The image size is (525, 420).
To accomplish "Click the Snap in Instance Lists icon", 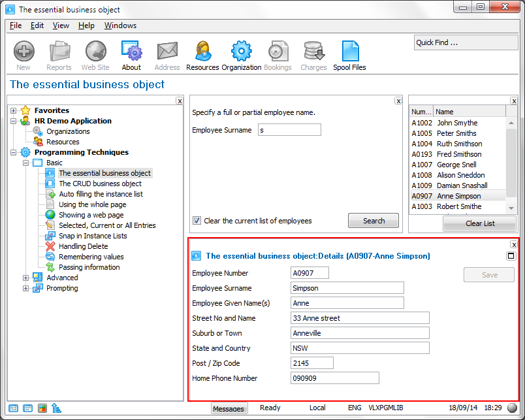I will 50,236.
